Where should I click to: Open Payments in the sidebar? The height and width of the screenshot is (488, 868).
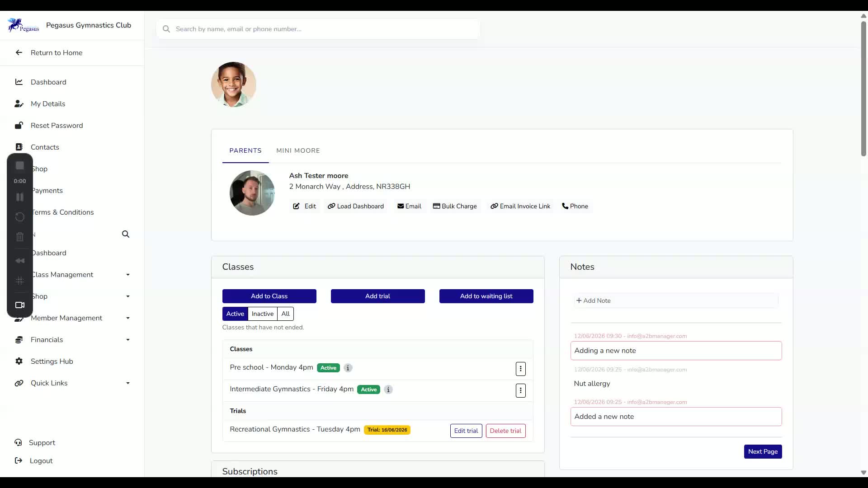coord(47,191)
